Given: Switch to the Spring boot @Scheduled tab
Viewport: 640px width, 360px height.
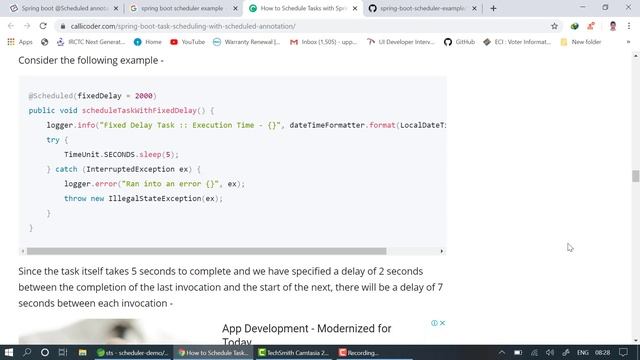Looking at the screenshot, I should [61, 8].
